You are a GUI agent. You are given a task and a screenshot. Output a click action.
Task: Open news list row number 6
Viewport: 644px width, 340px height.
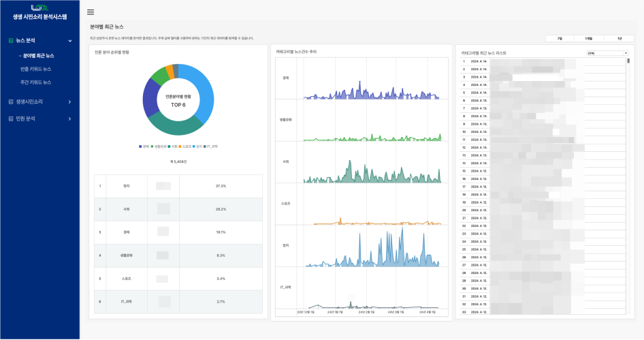(x=543, y=100)
